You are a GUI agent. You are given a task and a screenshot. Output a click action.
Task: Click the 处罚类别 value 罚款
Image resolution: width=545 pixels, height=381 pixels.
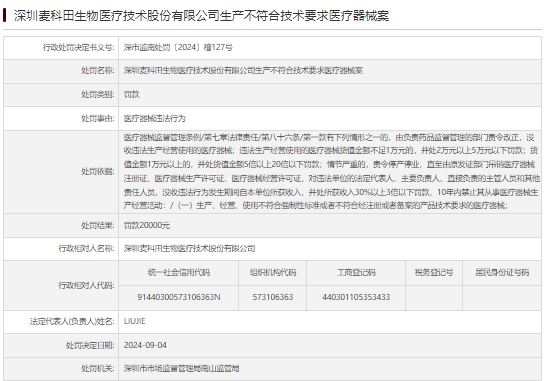132,95
